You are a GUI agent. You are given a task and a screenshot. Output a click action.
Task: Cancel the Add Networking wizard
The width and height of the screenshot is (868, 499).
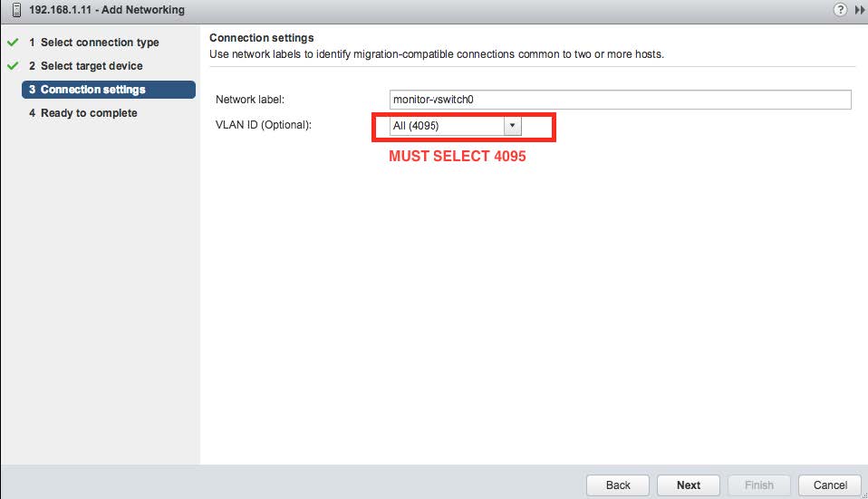pyautogui.click(x=830, y=485)
